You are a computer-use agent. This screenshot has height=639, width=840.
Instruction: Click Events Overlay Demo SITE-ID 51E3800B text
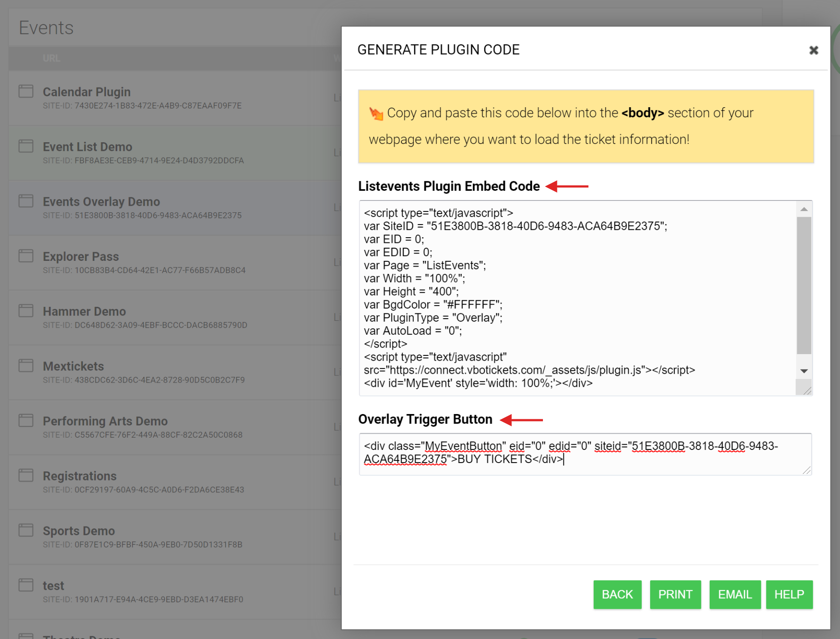coord(142,215)
